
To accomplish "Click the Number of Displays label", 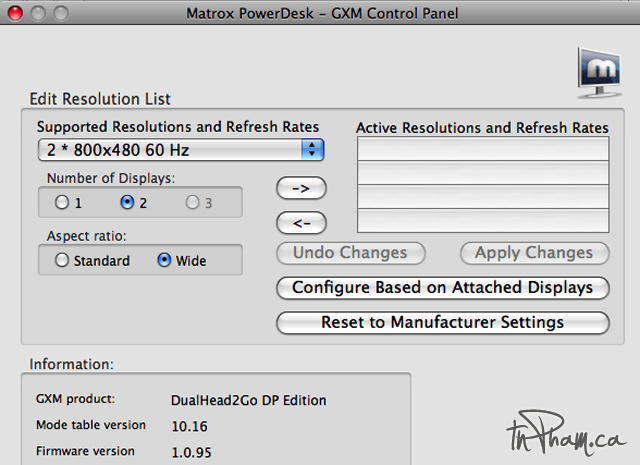I will (111, 178).
